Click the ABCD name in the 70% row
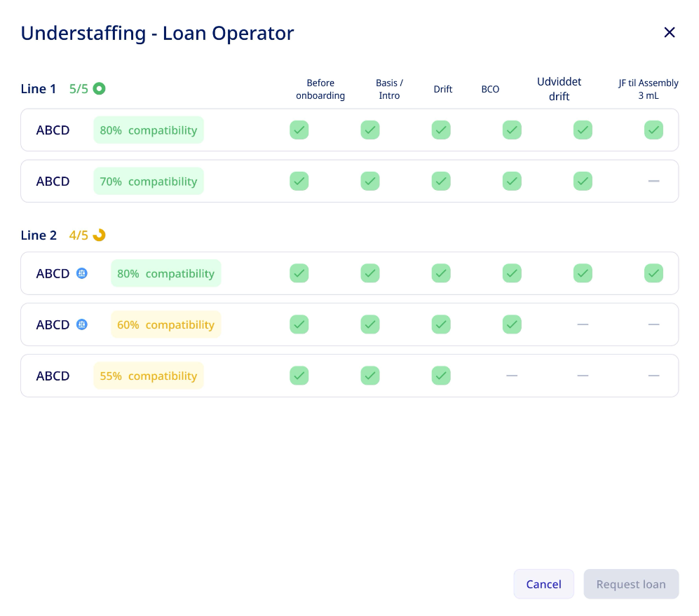699x616 pixels. [x=53, y=182]
